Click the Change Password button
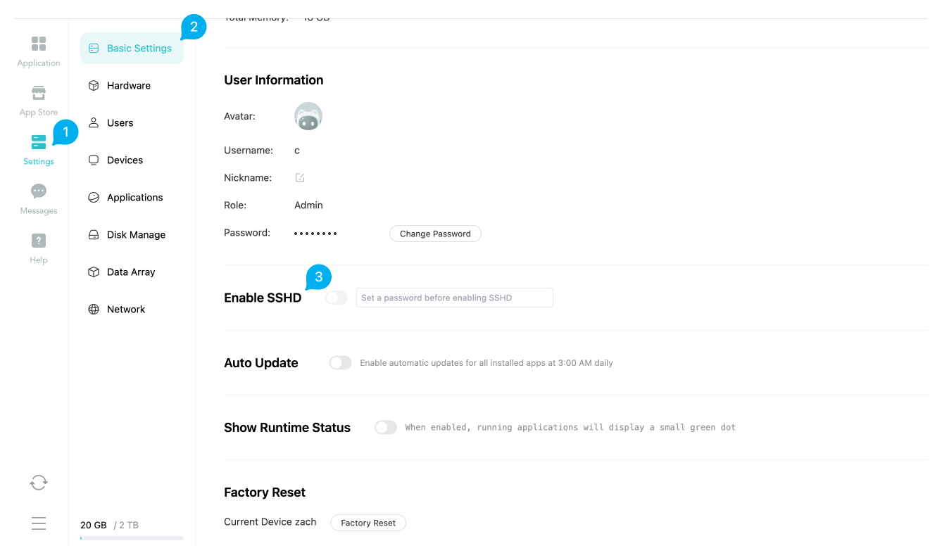The width and height of the screenshot is (942, 560). point(435,234)
